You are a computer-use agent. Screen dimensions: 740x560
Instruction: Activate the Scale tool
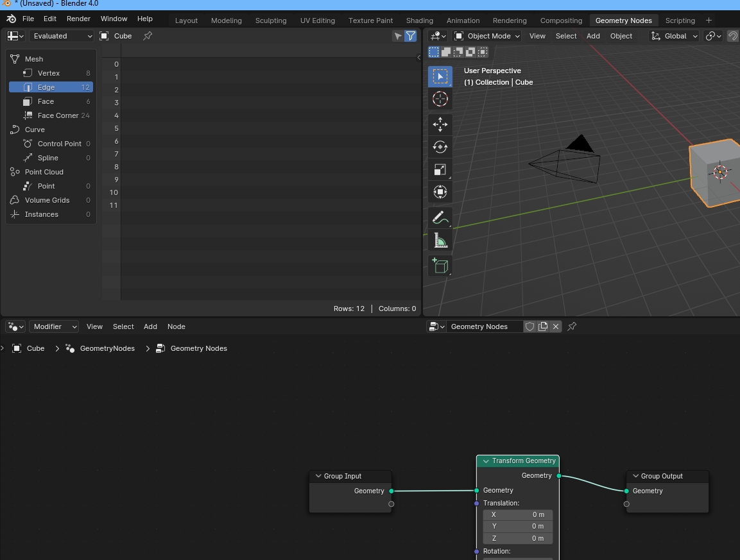440,169
